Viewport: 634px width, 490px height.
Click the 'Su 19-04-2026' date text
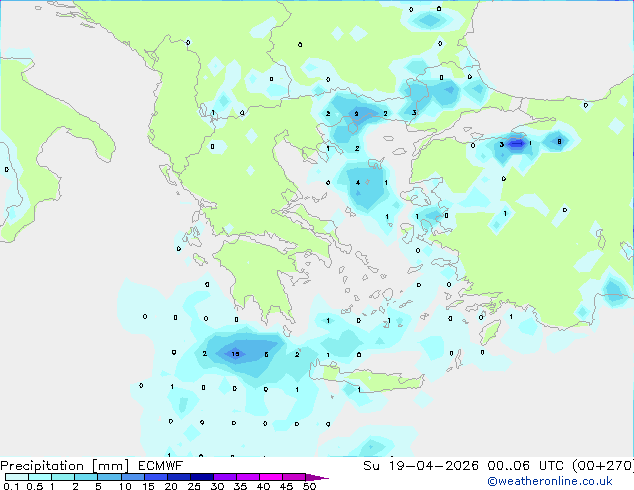[x=421, y=466]
